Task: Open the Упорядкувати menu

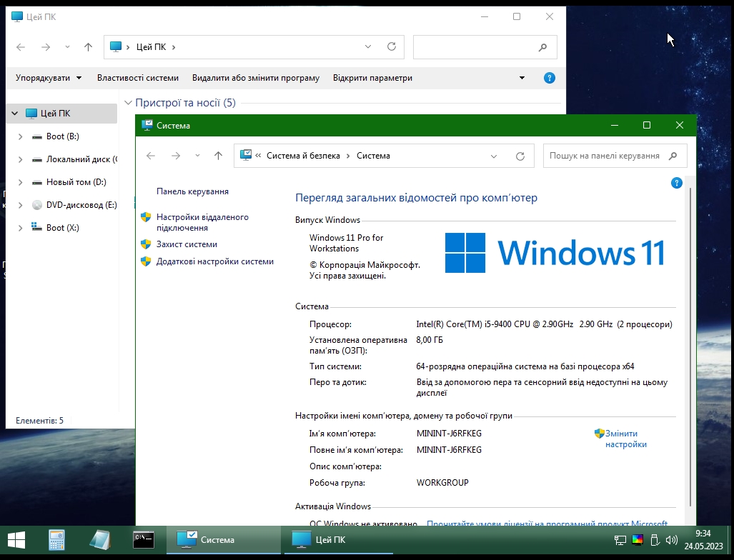Action: point(49,78)
